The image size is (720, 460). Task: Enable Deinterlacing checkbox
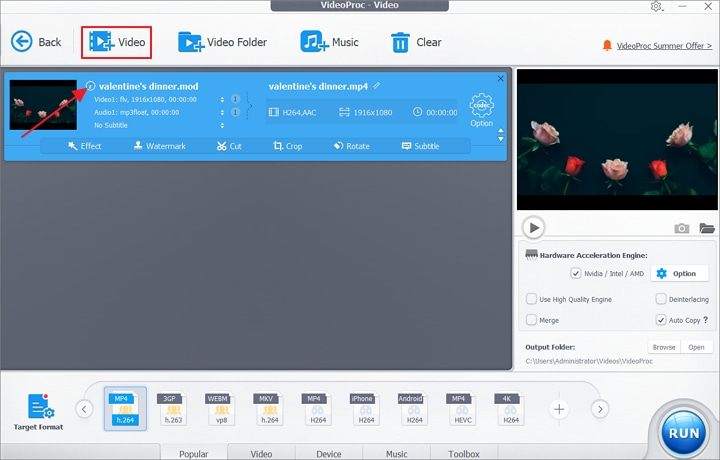(661, 299)
